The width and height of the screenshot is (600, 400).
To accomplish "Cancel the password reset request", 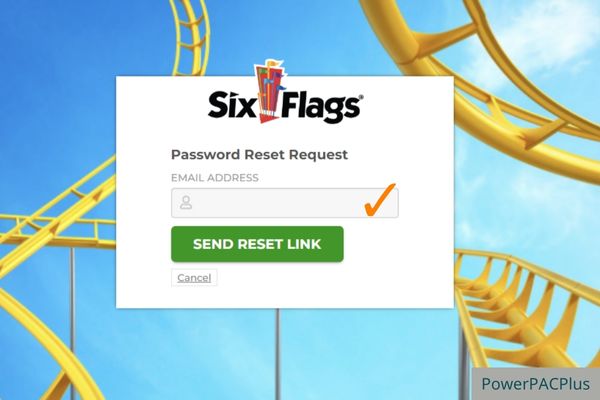I will point(194,278).
